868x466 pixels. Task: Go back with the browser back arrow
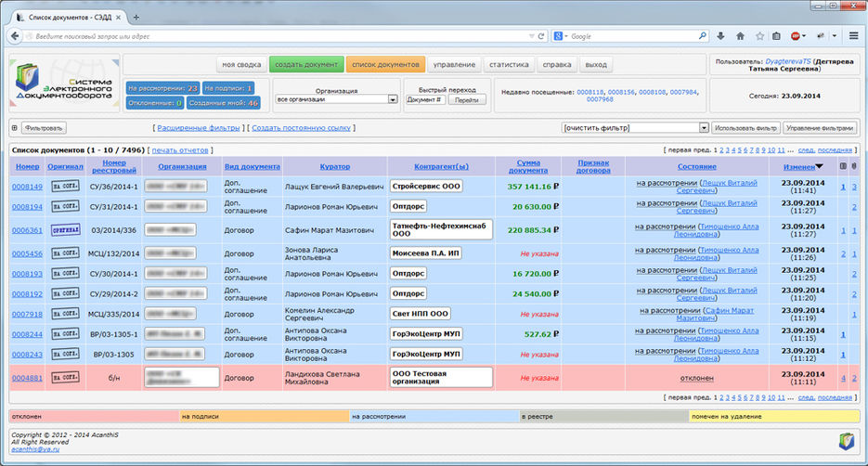click(15, 36)
